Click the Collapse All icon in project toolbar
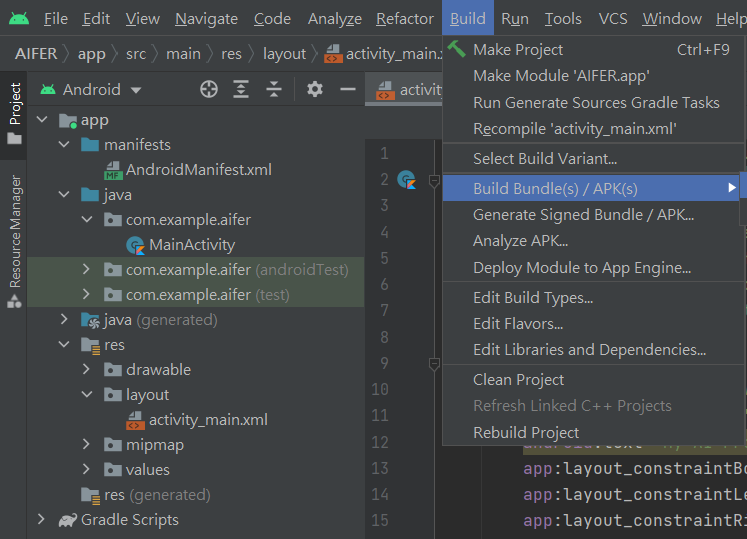Screen dimensions: 747x539 point(274,89)
